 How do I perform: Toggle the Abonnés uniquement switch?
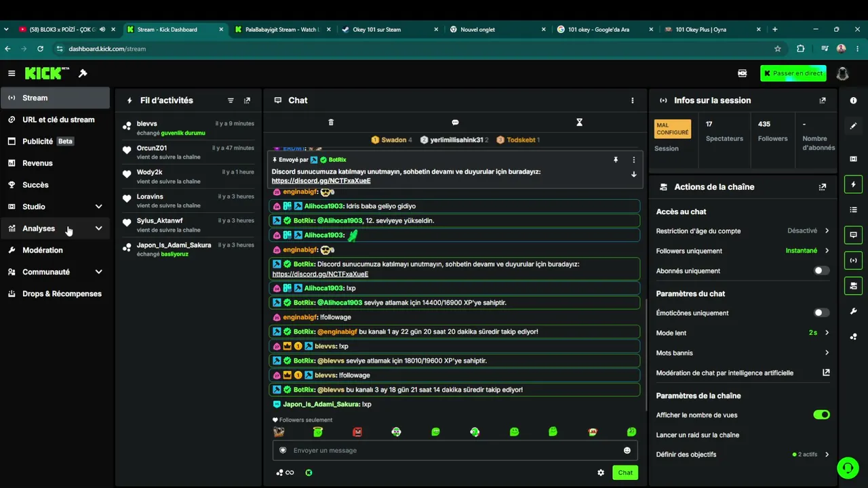(x=821, y=270)
